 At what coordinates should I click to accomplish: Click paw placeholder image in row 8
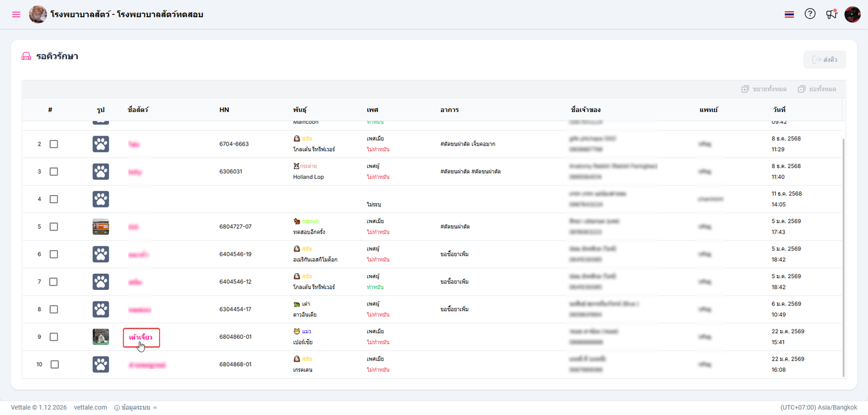tap(100, 309)
